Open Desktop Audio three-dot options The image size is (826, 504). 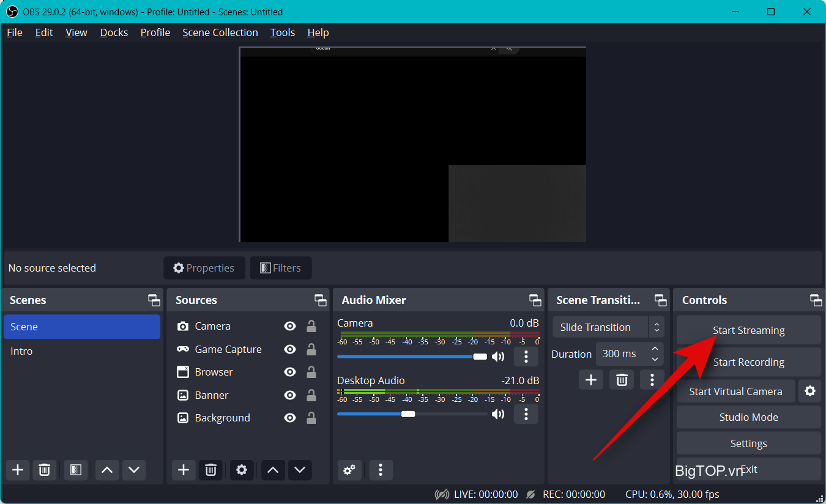coord(526,414)
